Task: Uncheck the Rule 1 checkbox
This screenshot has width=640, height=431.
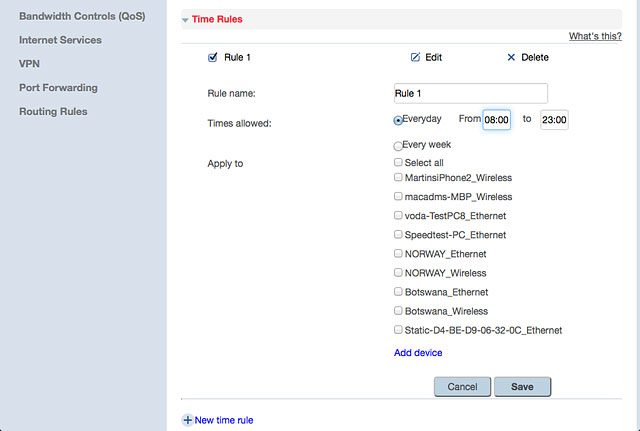Action: tap(212, 57)
